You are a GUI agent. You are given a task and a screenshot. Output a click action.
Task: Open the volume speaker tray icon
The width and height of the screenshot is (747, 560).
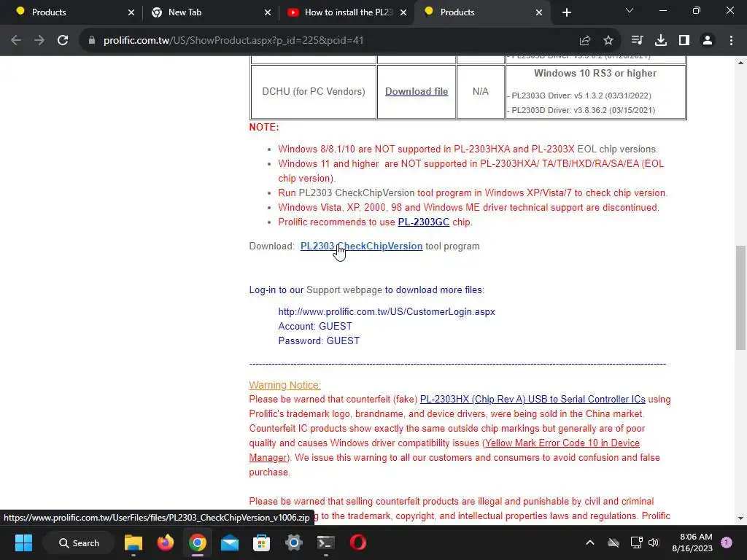coord(654,542)
